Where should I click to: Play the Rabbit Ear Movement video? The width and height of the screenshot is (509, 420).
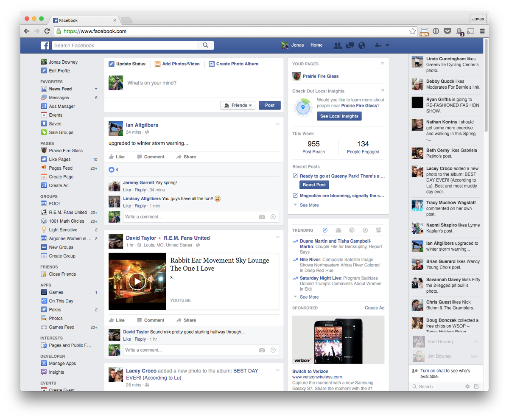pyautogui.click(x=137, y=281)
